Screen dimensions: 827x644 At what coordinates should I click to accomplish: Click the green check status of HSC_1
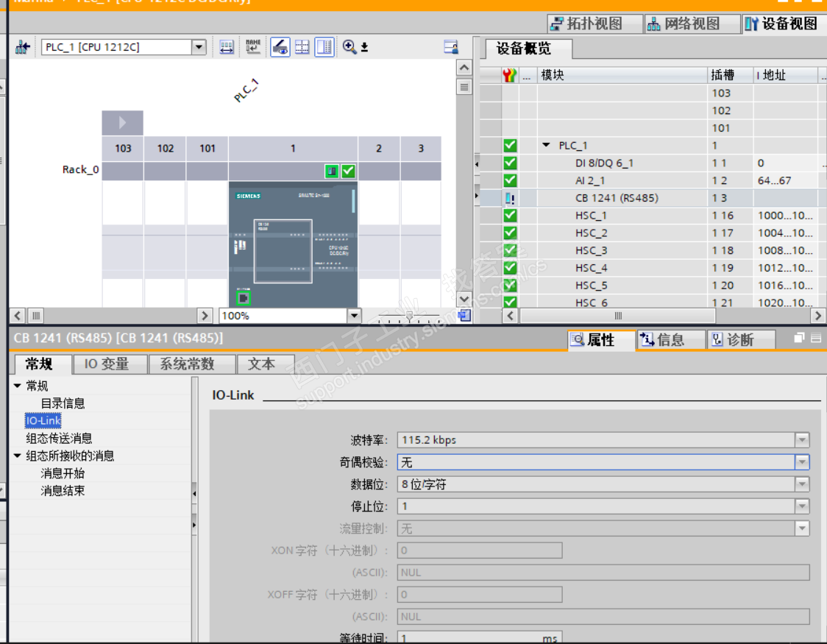coord(510,216)
